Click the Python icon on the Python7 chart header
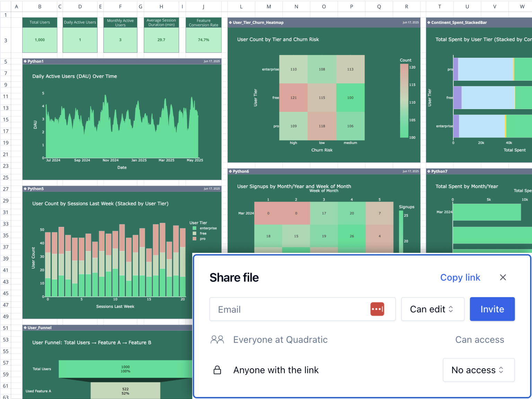Viewport: 532px width, 399px height. pos(429,171)
